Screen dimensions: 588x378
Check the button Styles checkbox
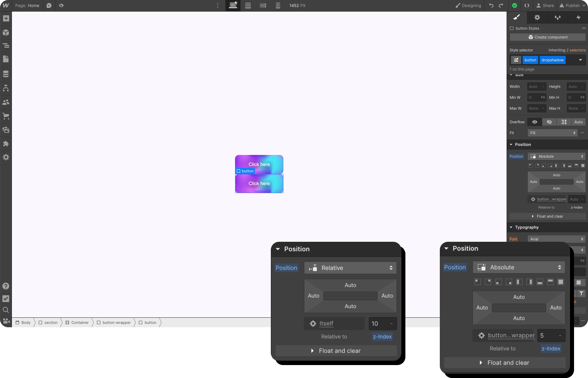[x=512, y=28]
